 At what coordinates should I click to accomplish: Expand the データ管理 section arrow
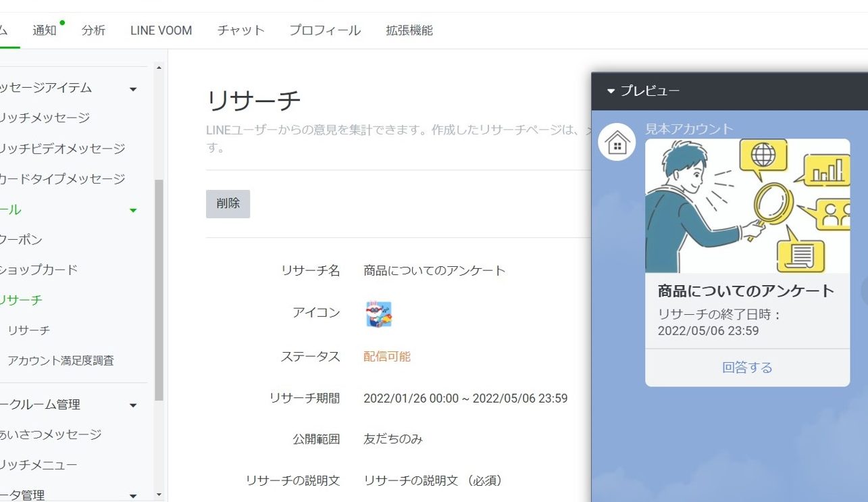[x=133, y=496]
